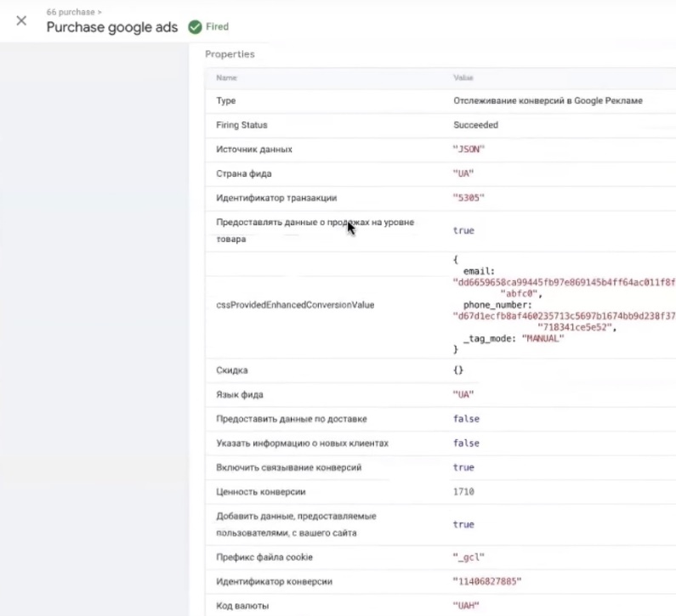
Task: Click the "UAH" currency code value
Action: [467, 605]
